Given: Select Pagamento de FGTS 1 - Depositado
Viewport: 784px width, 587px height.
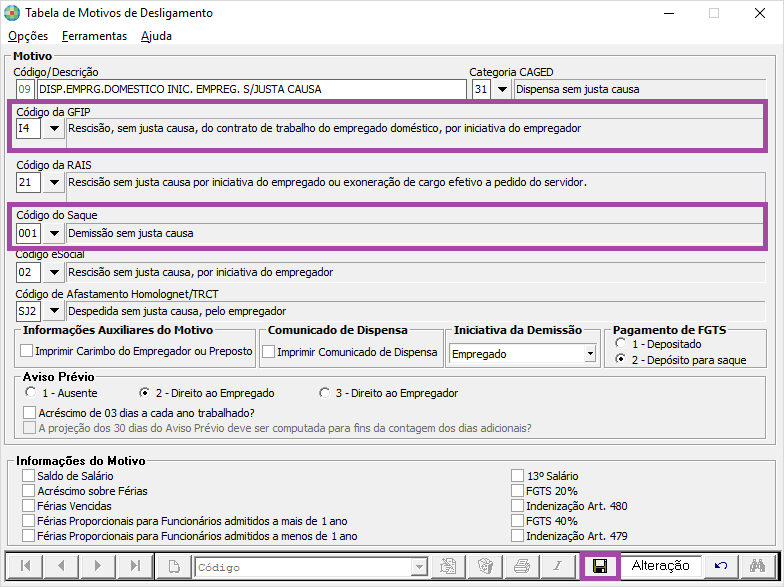Looking at the screenshot, I should click(620, 343).
